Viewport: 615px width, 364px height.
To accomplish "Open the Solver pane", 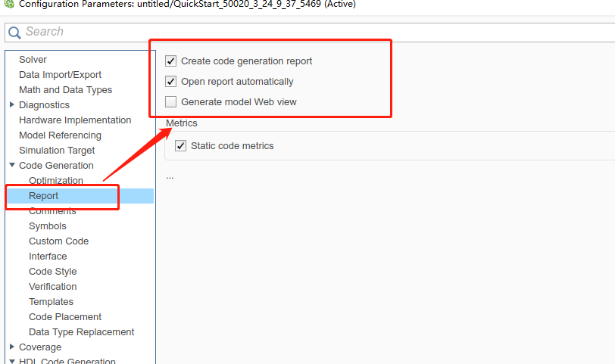I will click(33, 60).
